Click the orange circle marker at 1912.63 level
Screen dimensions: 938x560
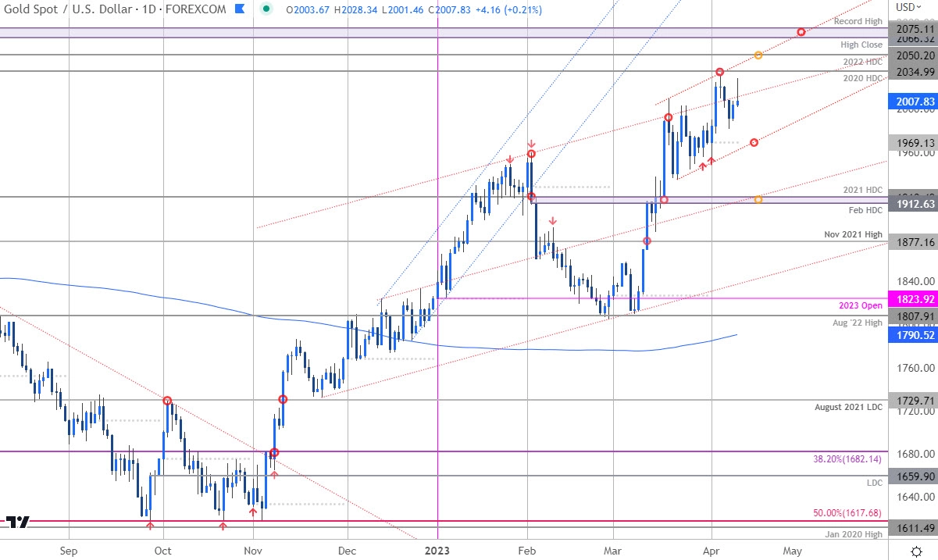click(x=758, y=200)
